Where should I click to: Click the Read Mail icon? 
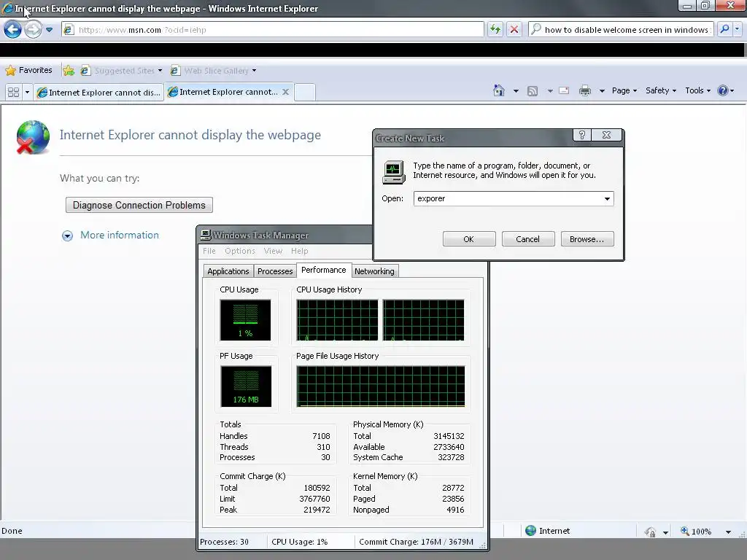click(564, 90)
